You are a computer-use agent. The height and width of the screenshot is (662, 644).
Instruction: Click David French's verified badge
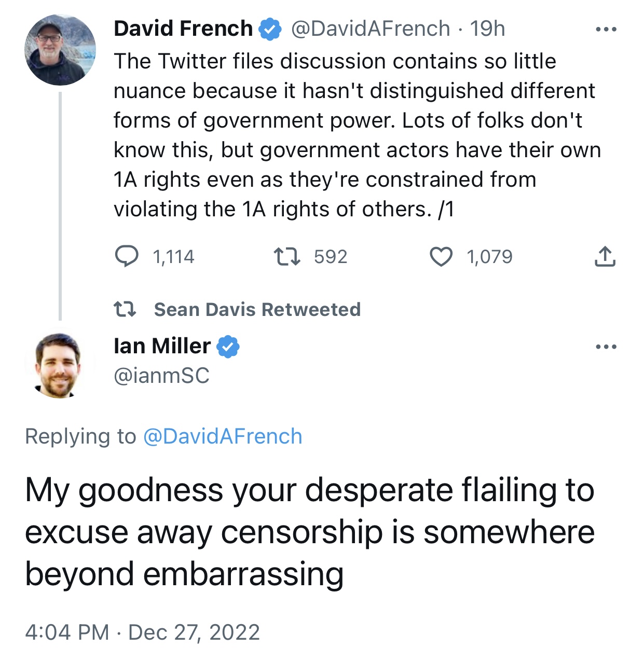270,29
